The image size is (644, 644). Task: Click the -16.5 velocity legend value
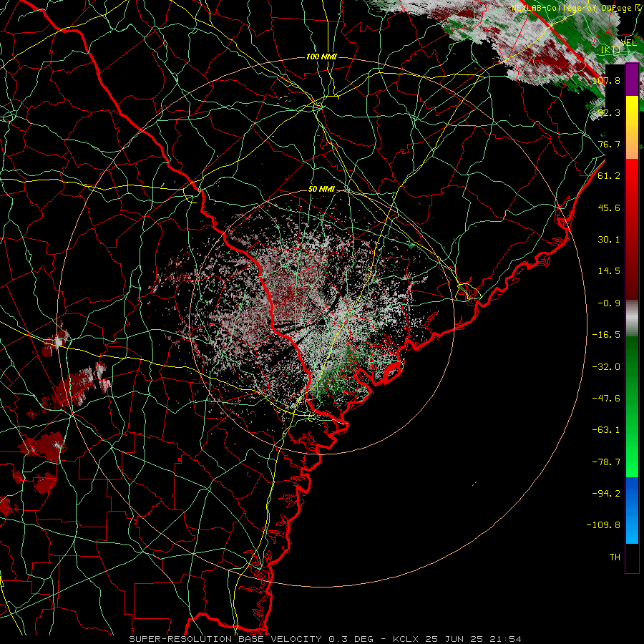pos(606,335)
